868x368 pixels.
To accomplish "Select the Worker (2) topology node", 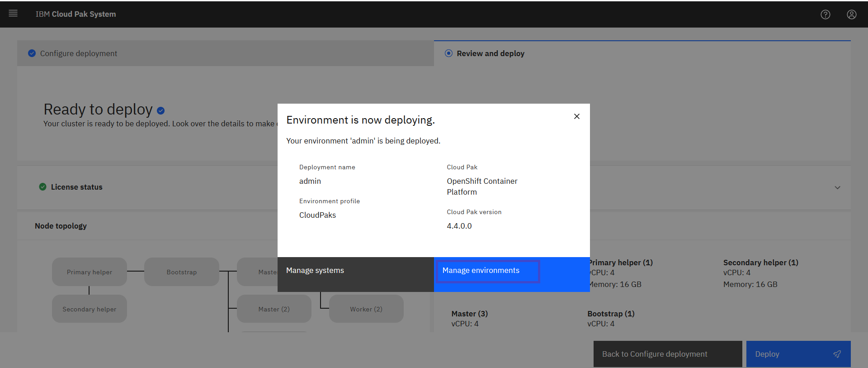I will [x=366, y=309].
